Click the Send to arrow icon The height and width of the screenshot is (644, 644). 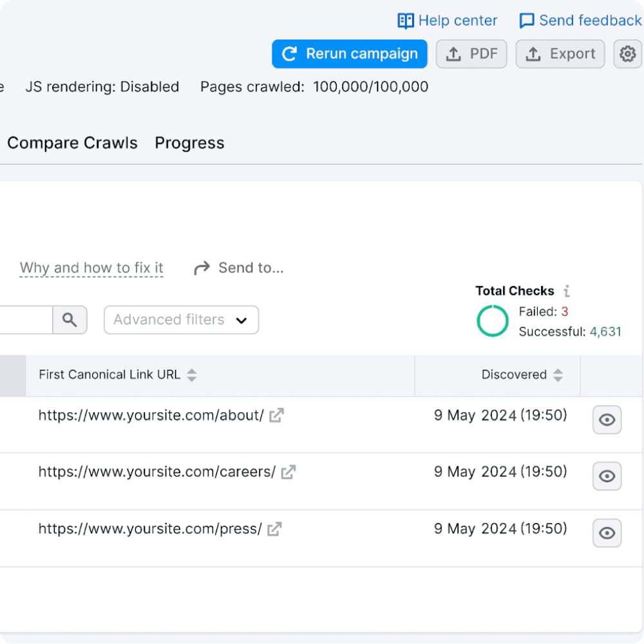click(x=202, y=268)
